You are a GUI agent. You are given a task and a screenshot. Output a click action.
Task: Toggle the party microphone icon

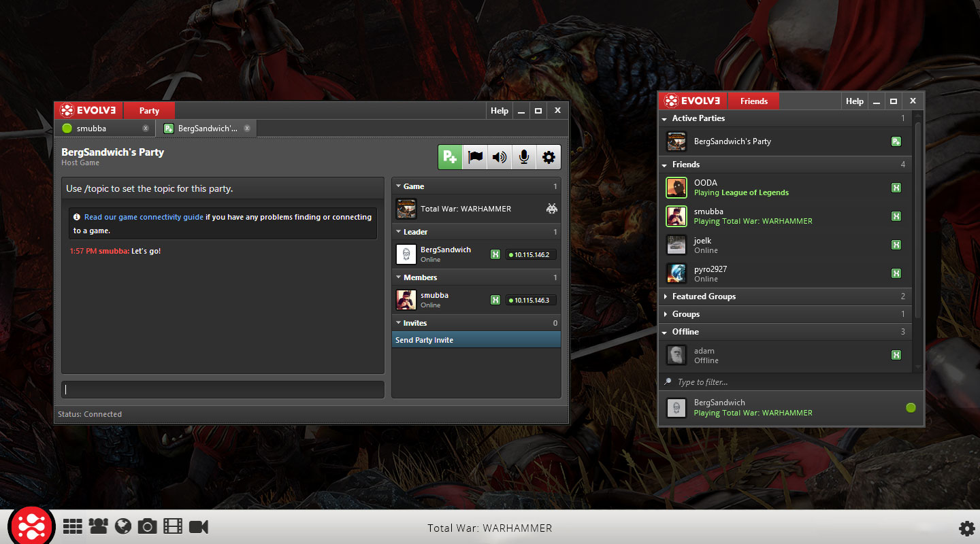pos(524,157)
